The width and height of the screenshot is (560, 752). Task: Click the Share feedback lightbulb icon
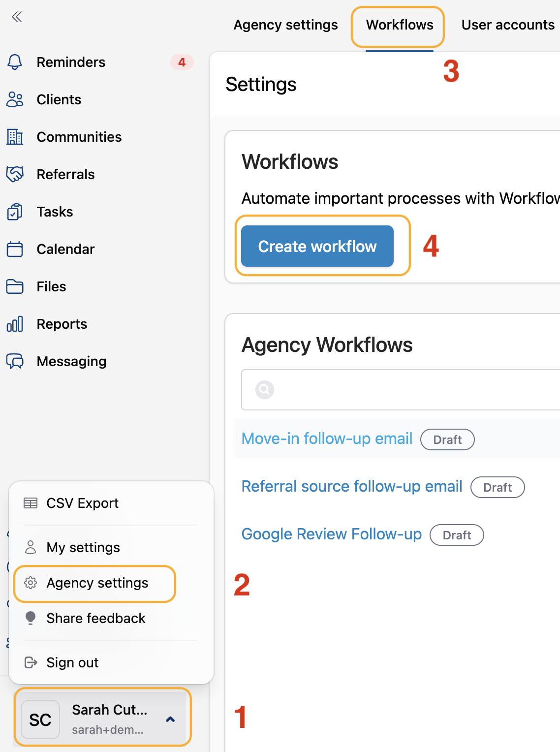(x=31, y=618)
